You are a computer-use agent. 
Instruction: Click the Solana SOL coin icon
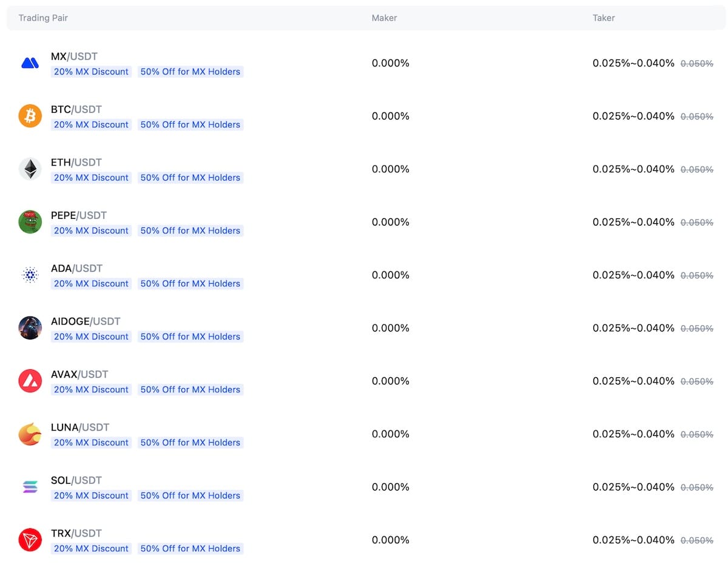coord(30,487)
